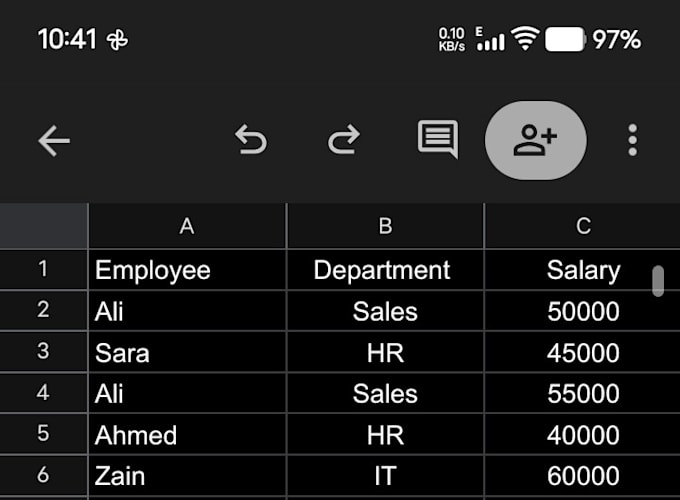Undo the last action
The height and width of the screenshot is (500, 680).
coord(251,140)
